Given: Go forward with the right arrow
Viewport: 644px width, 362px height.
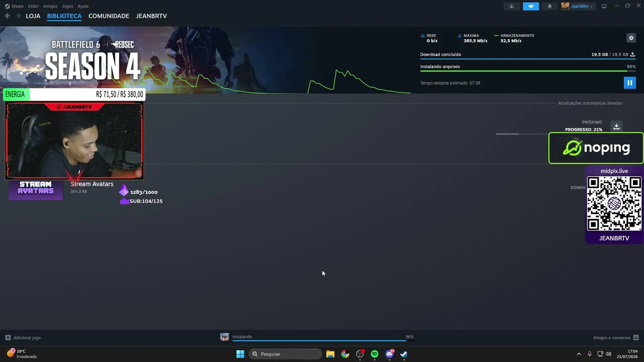Looking at the screenshot, I should [18, 16].
